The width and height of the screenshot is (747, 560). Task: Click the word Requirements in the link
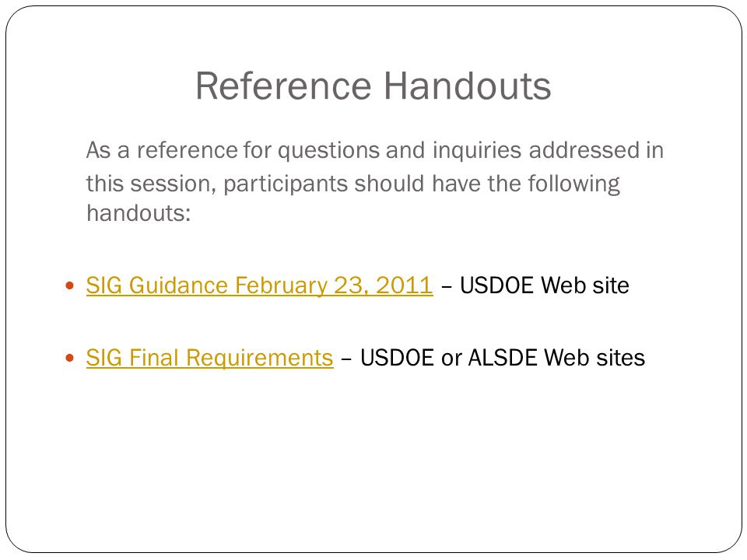point(260,358)
